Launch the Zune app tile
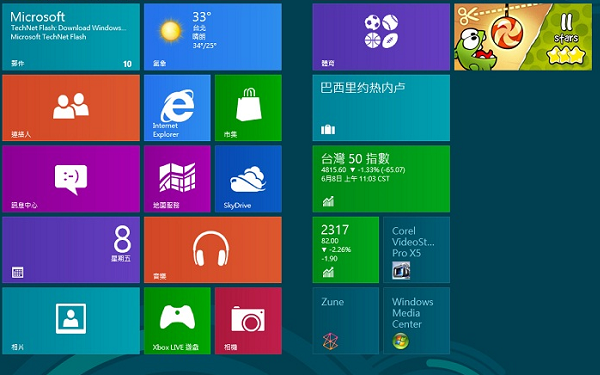 (x=346, y=321)
